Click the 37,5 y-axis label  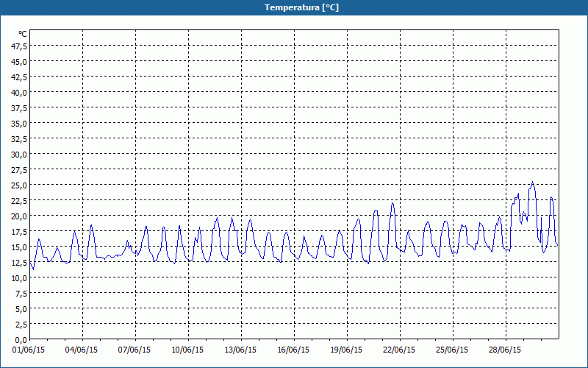(x=19, y=108)
